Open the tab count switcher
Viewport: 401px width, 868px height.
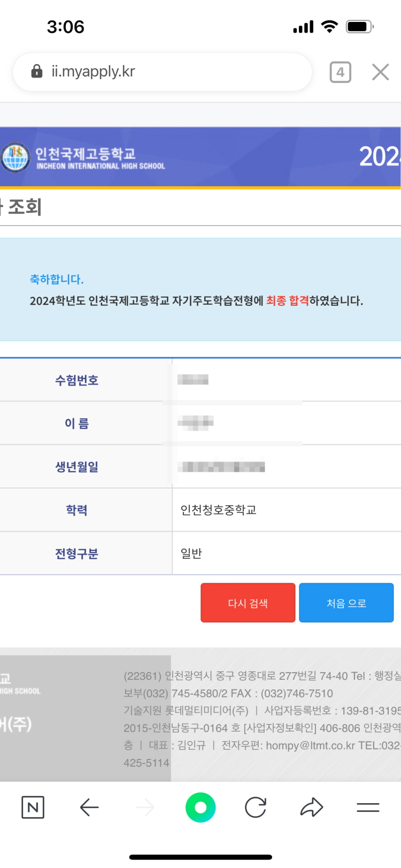pyautogui.click(x=341, y=72)
